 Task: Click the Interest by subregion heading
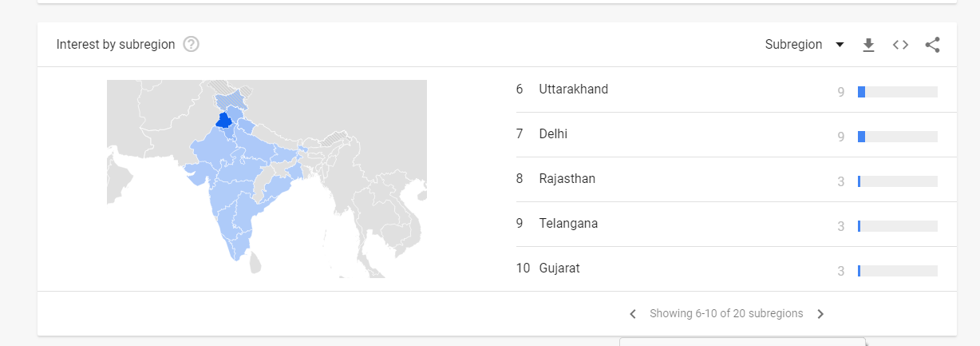pos(116,45)
